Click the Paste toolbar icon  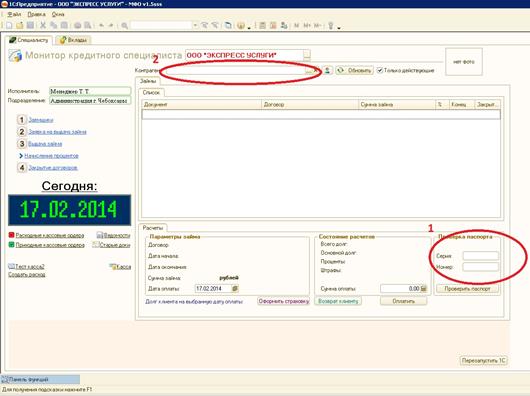point(64,25)
